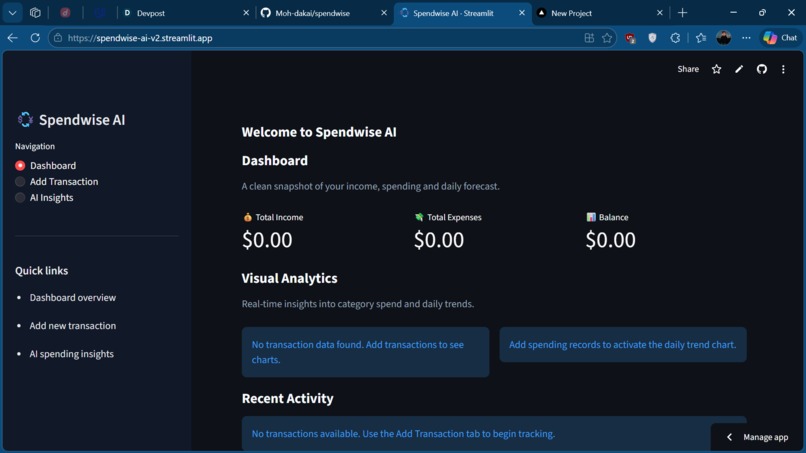Close the Devpost tab
The image size is (806, 453).
pyautogui.click(x=246, y=13)
